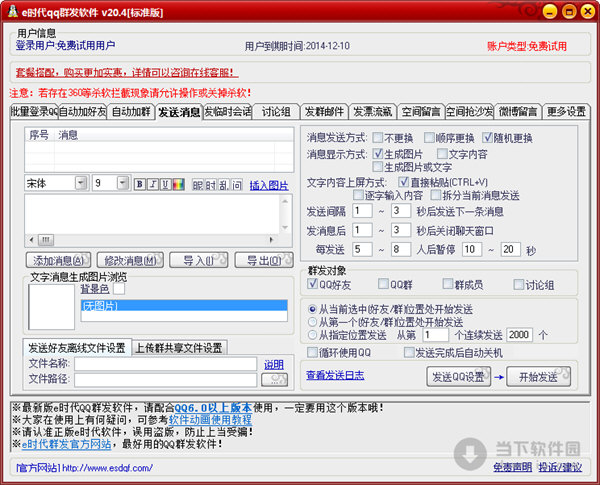Click 开始发送 button

[538, 377]
